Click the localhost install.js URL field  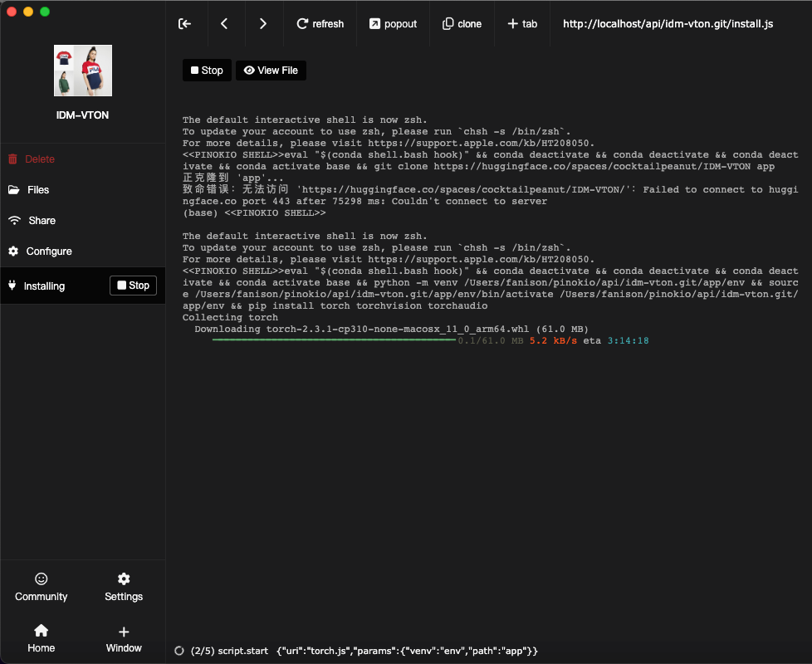pos(668,24)
